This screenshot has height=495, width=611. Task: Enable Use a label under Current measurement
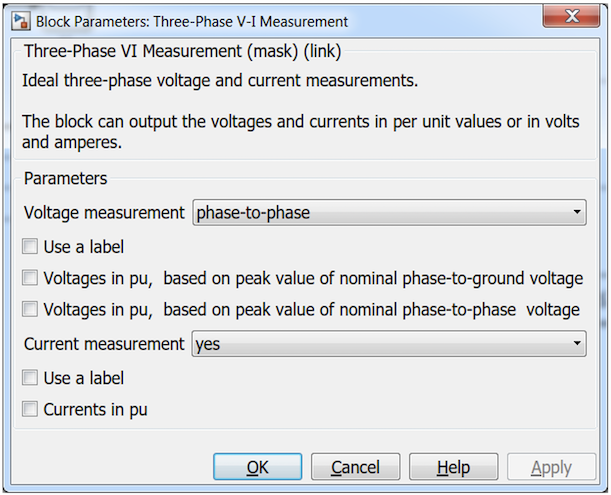tap(31, 378)
